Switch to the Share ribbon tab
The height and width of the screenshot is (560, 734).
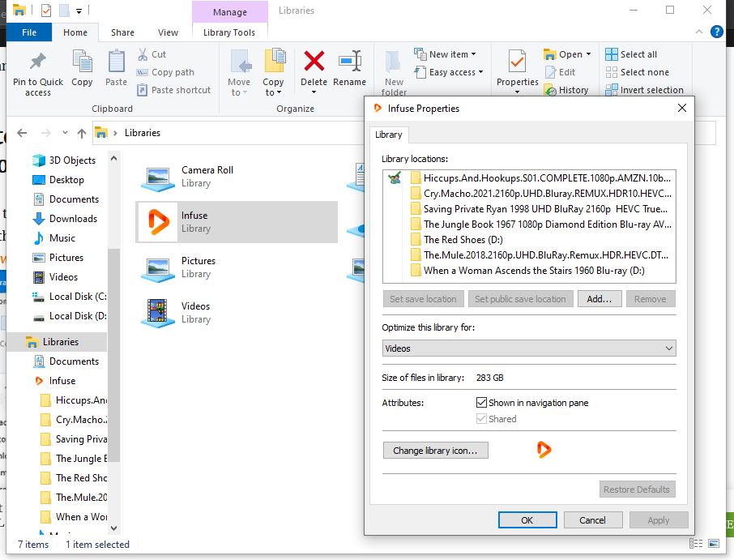coord(122,32)
